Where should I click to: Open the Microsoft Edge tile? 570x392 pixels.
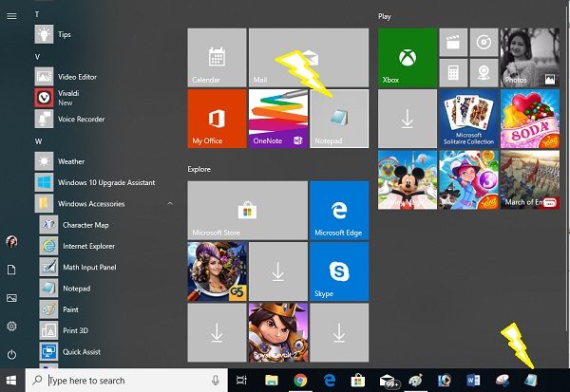tap(339, 211)
